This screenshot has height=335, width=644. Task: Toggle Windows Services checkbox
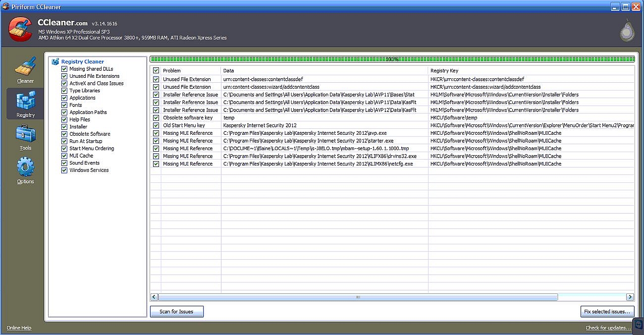pos(64,170)
